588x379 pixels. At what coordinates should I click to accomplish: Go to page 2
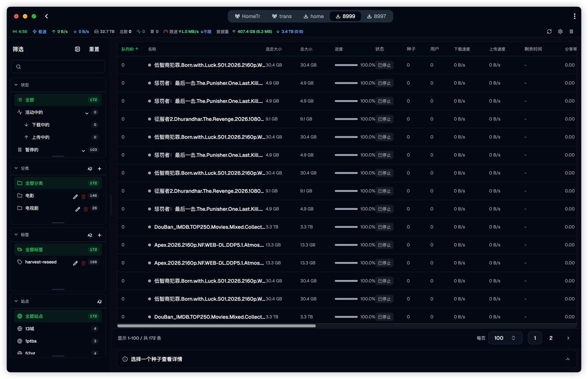click(x=550, y=338)
